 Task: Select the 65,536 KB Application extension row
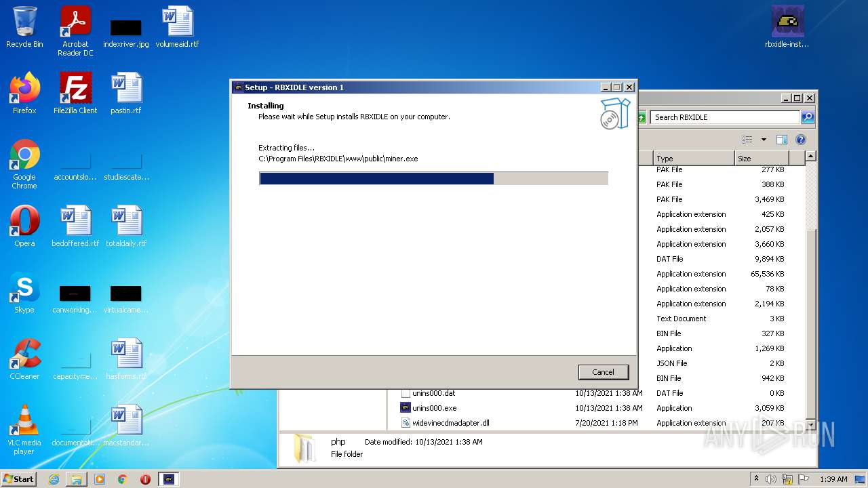coord(720,274)
